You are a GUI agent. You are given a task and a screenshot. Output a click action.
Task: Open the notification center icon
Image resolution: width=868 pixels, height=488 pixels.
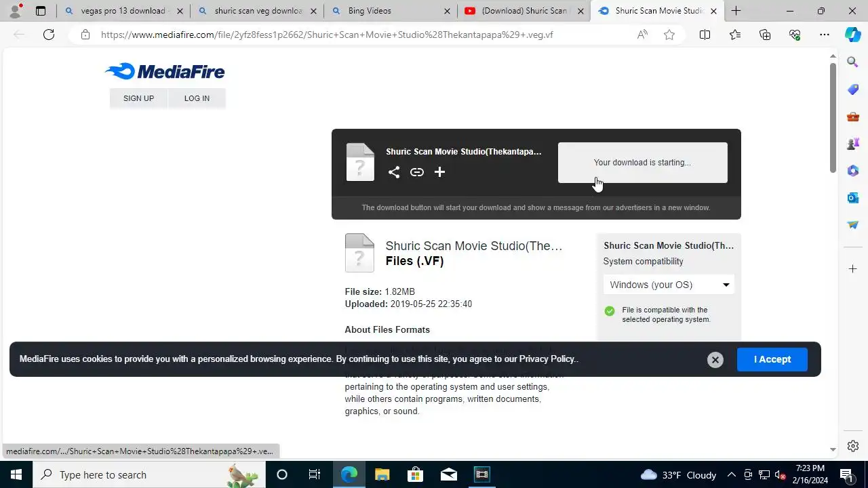pos(846,474)
